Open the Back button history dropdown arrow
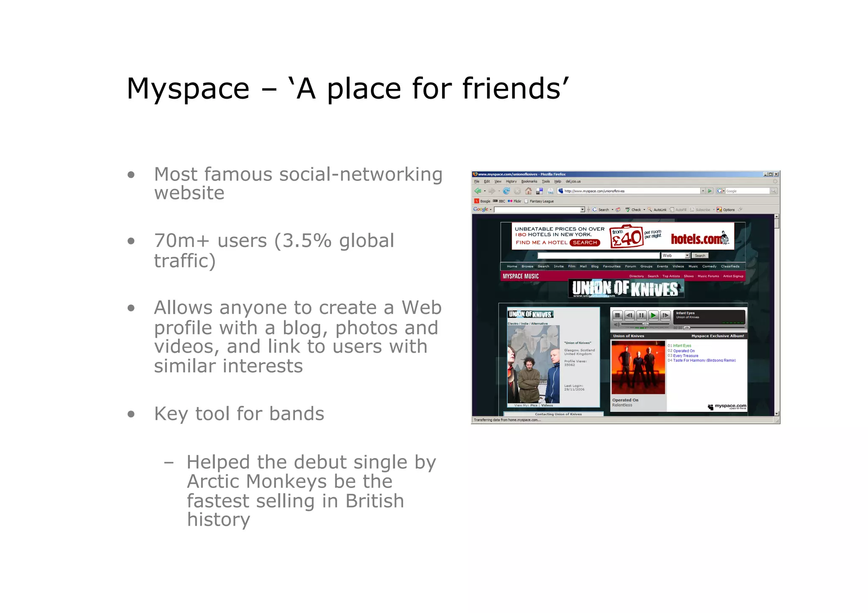Viewport: 868px width, 613px height. pos(484,191)
